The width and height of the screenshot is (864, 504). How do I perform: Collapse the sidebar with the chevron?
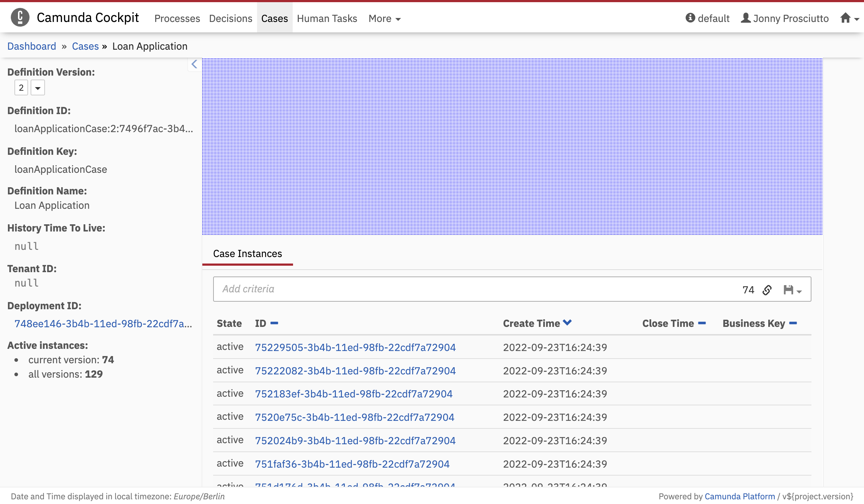[x=194, y=64]
